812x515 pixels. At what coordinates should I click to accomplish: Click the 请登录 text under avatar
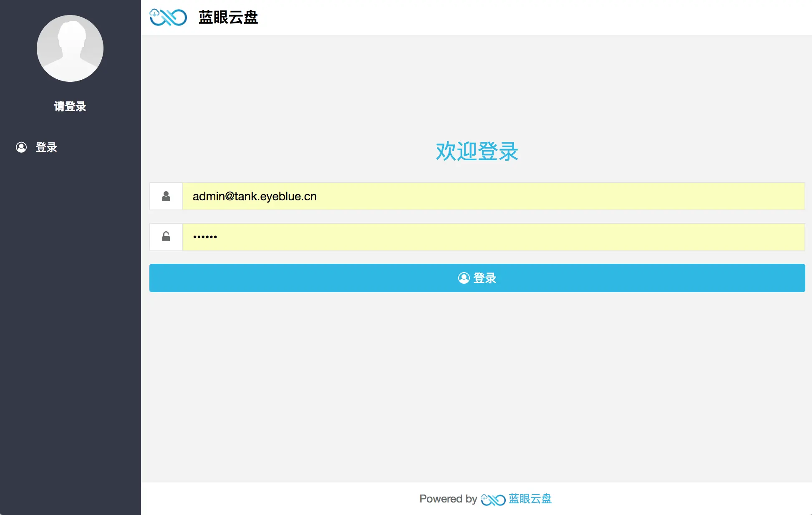tap(70, 106)
